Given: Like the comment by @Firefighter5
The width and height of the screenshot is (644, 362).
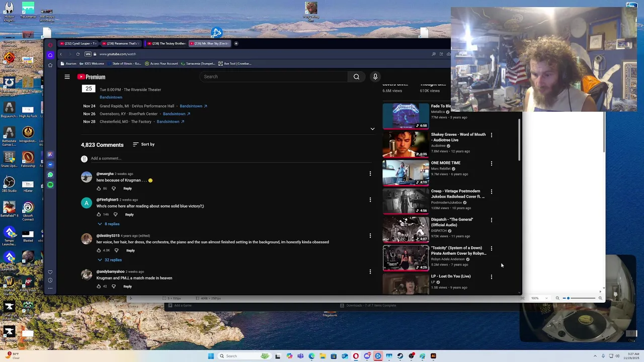Looking at the screenshot, I should (x=99, y=215).
